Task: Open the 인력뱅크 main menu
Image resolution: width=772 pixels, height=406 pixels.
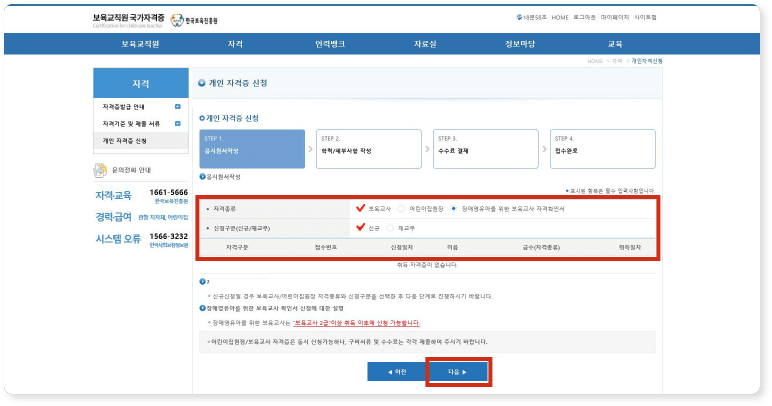Action: [x=330, y=44]
